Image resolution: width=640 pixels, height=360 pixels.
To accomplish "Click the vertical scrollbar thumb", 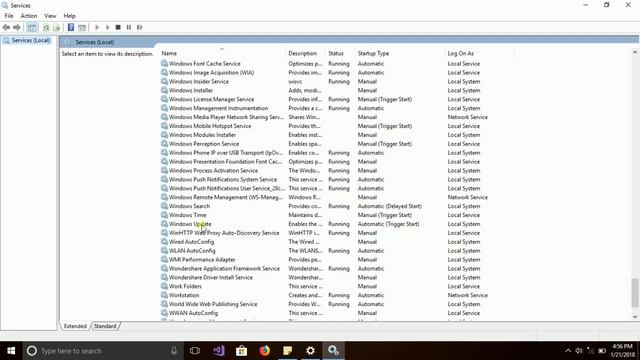I will click(x=635, y=293).
